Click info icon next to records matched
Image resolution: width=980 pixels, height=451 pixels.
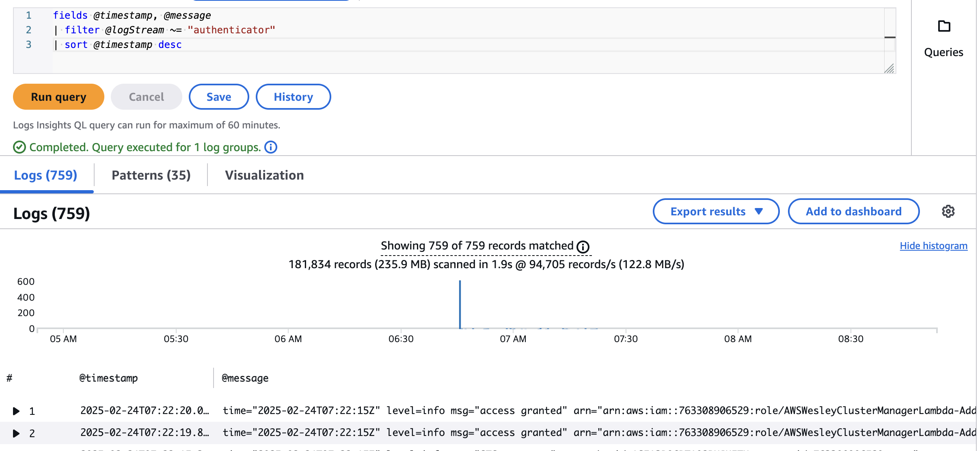coord(583,247)
